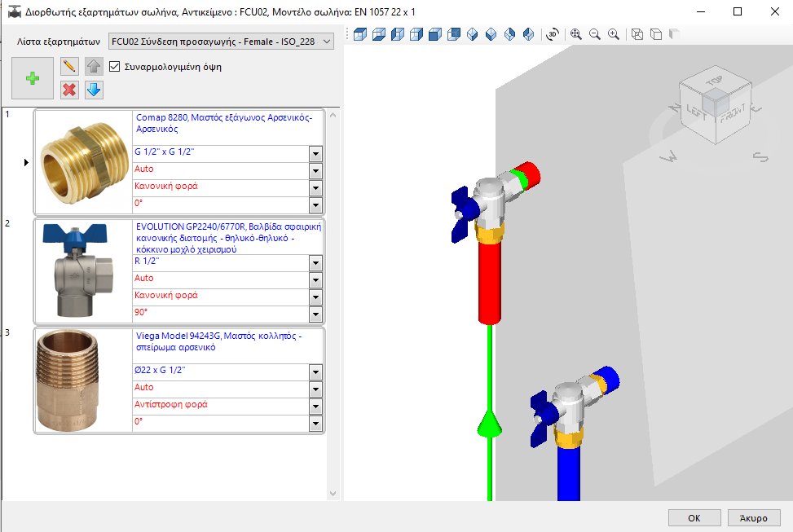Uncheck the Συναρμολογιμένη όψη checkbox
793x532 pixels.
click(113, 66)
